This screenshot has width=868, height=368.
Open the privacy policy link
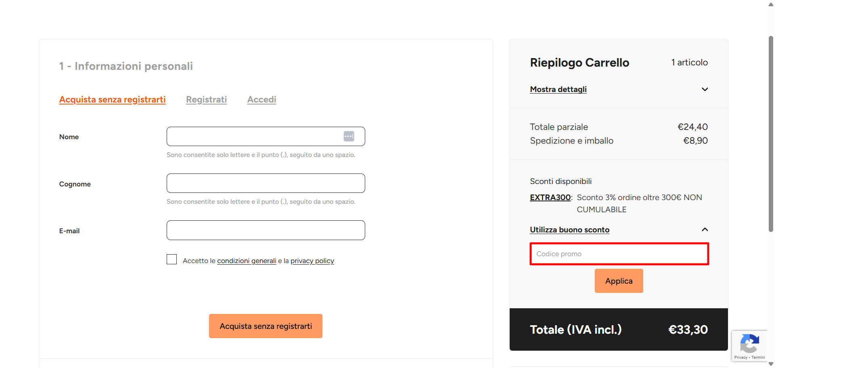[312, 261]
